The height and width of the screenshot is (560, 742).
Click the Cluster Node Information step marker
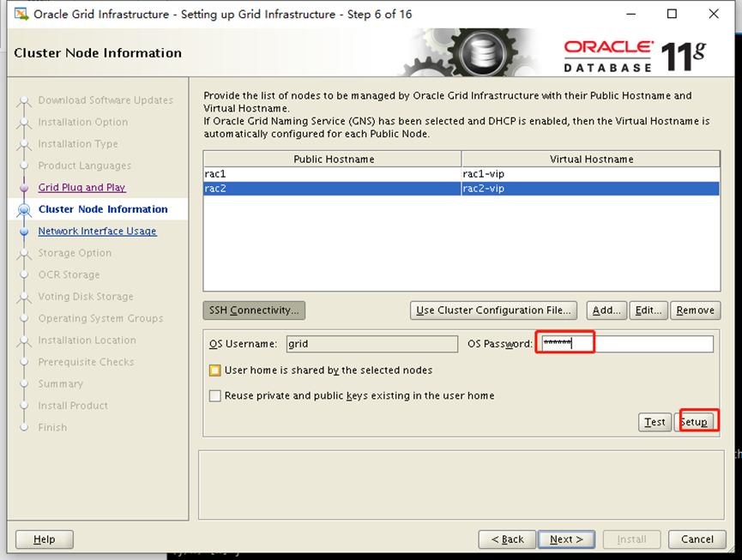(x=24, y=209)
